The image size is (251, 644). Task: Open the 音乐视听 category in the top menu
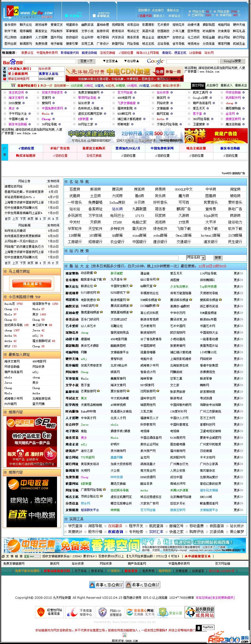(10, 25)
